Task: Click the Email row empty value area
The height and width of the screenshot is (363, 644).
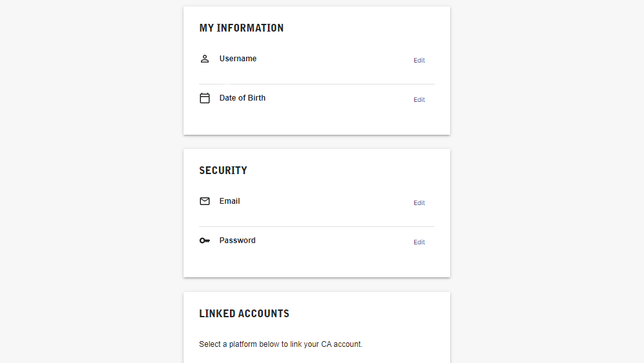Action: pos(312,214)
